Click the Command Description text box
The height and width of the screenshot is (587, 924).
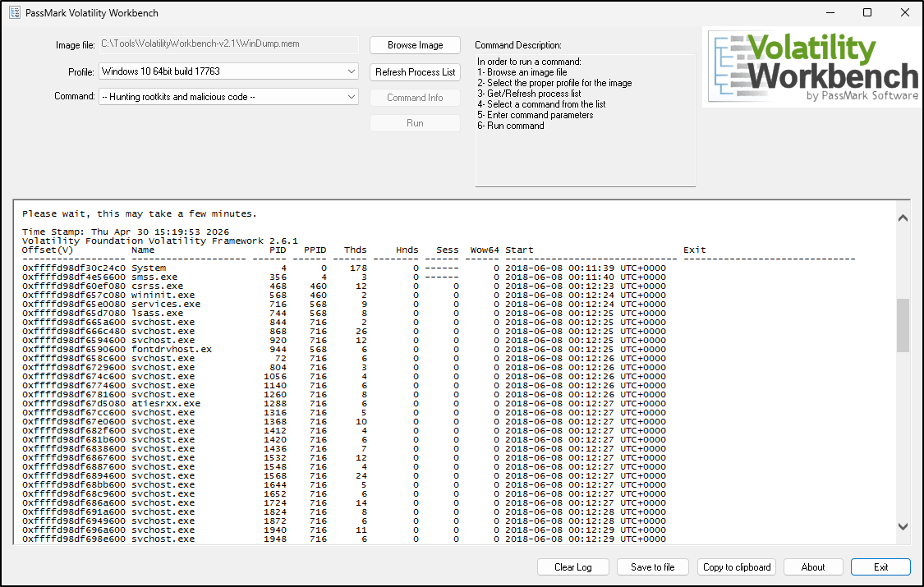(x=585, y=120)
